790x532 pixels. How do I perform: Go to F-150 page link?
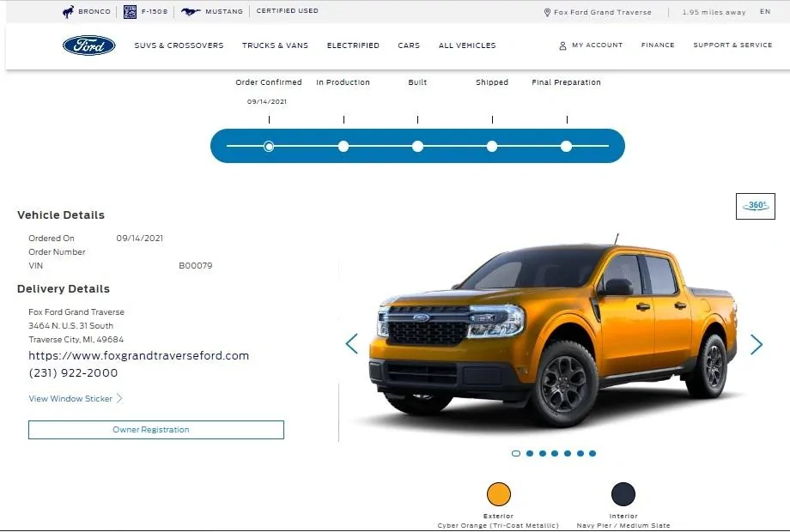[155, 11]
